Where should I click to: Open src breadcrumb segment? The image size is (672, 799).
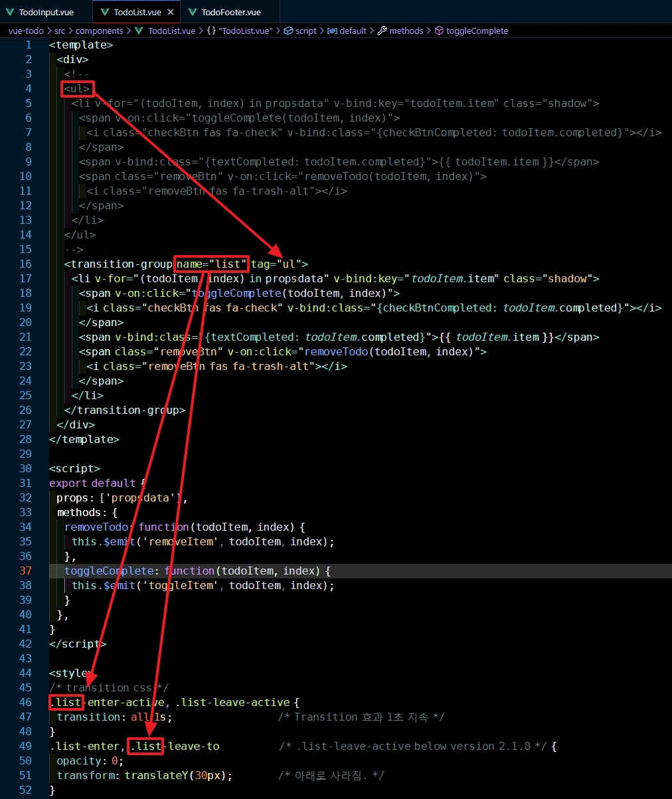coord(60,31)
